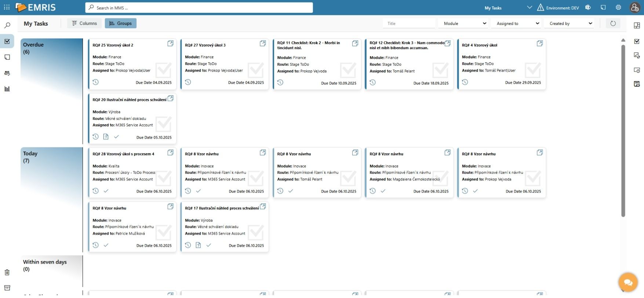
Task: Click the Title filter input field
Action: click(409, 23)
